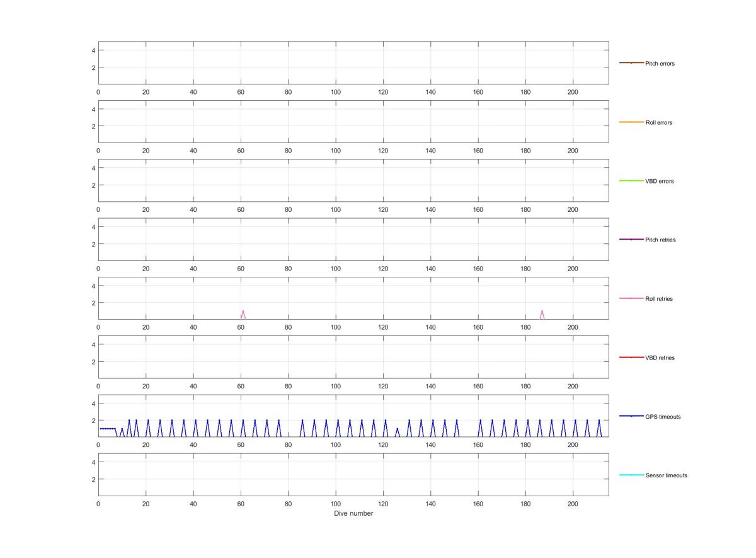This screenshot has height=558, width=756.
Task: Click the GPS timeouts small peak near dive 126
Action: (x=397, y=432)
